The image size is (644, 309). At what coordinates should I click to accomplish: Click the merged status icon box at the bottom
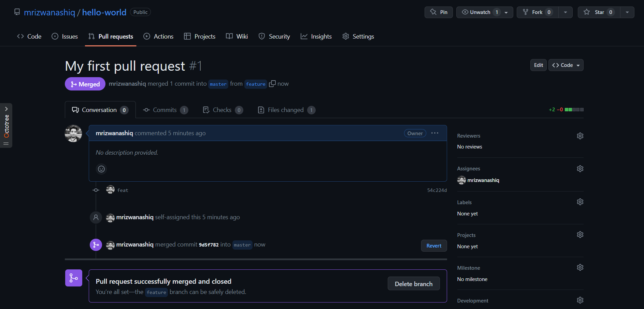[x=74, y=278]
